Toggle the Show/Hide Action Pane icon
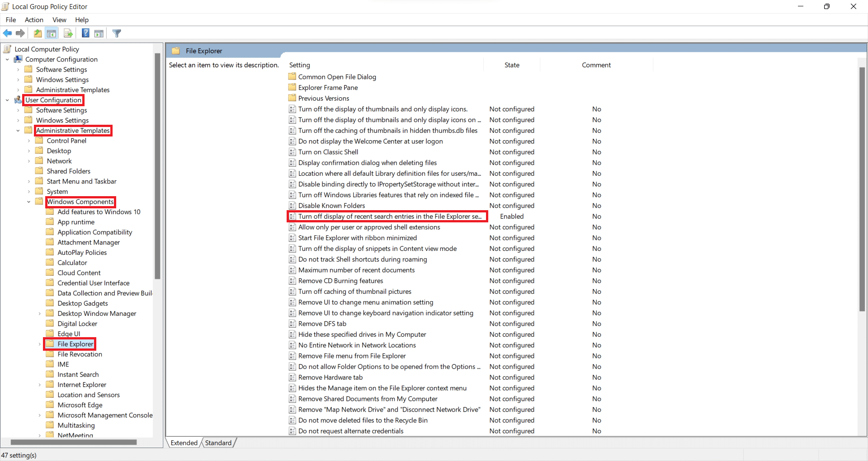Image resolution: width=868 pixels, height=461 pixels. [x=99, y=33]
